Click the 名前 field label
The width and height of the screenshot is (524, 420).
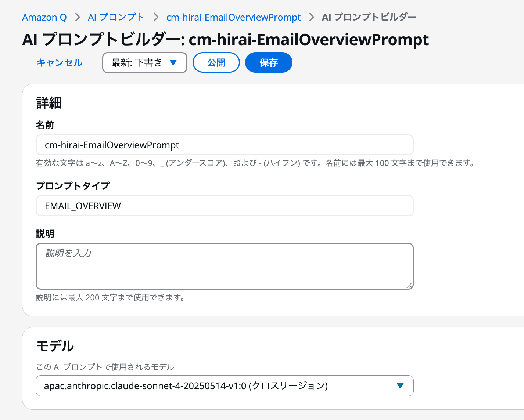coord(45,125)
